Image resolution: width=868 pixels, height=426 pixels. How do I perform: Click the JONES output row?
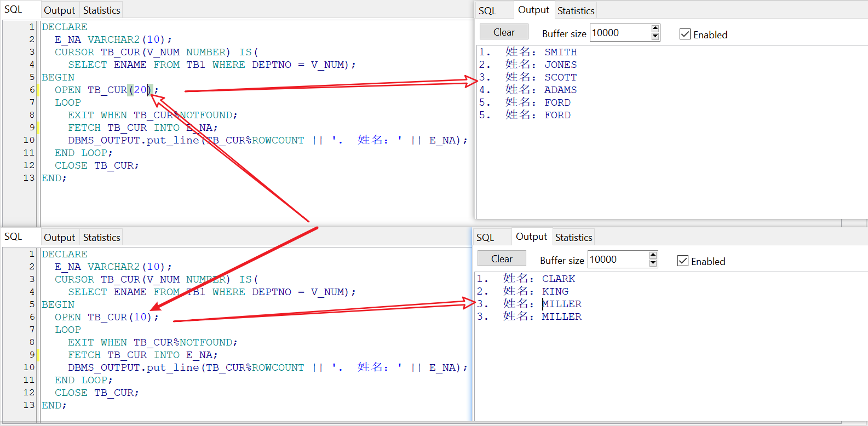click(528, 65)
